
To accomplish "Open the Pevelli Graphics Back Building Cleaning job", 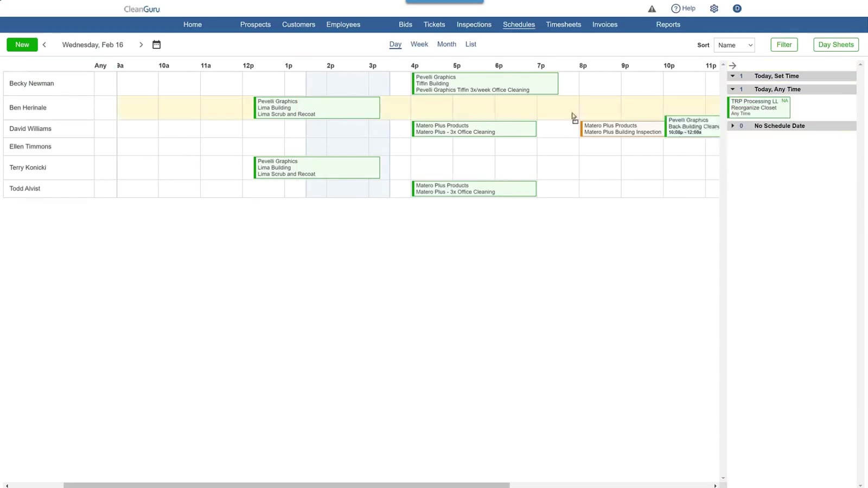I will tap(693, 126).
